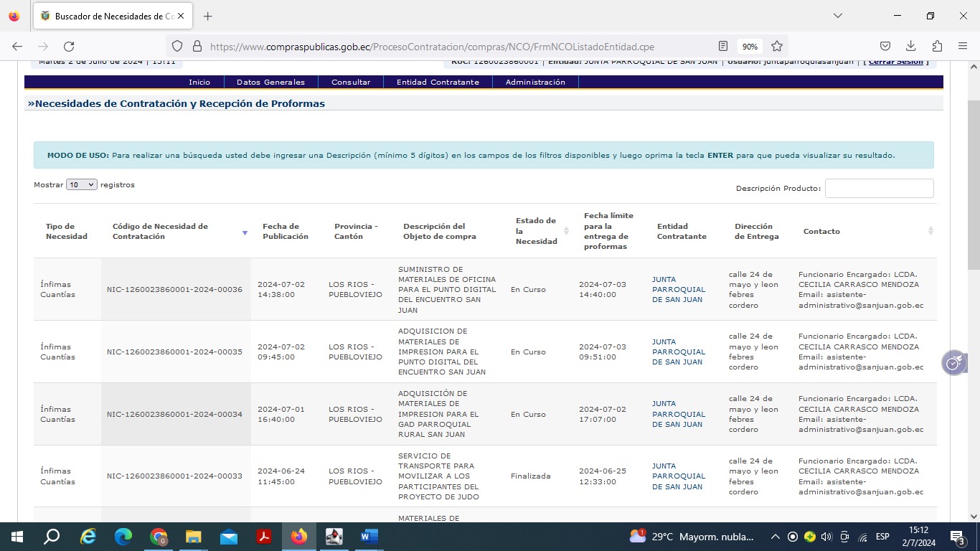The height and width of the screenshot is (551, 980).
Task: Click the browser address bar URL
Action: point(430,47)
